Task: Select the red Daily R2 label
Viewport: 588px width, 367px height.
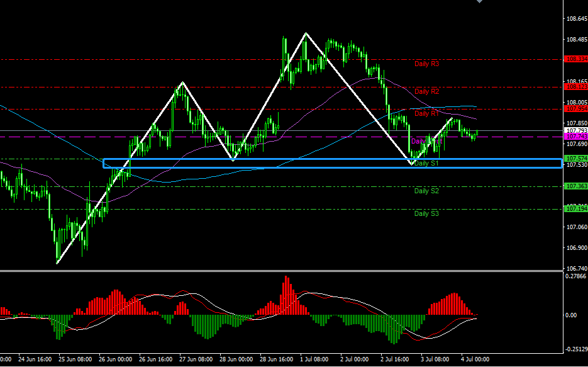Action: point(427,91)
